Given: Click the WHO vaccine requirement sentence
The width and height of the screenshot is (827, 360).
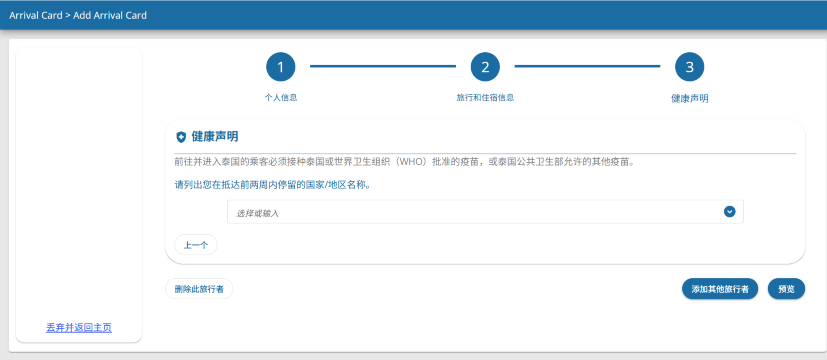Looking at the screenshot, I should click(405, 162).
